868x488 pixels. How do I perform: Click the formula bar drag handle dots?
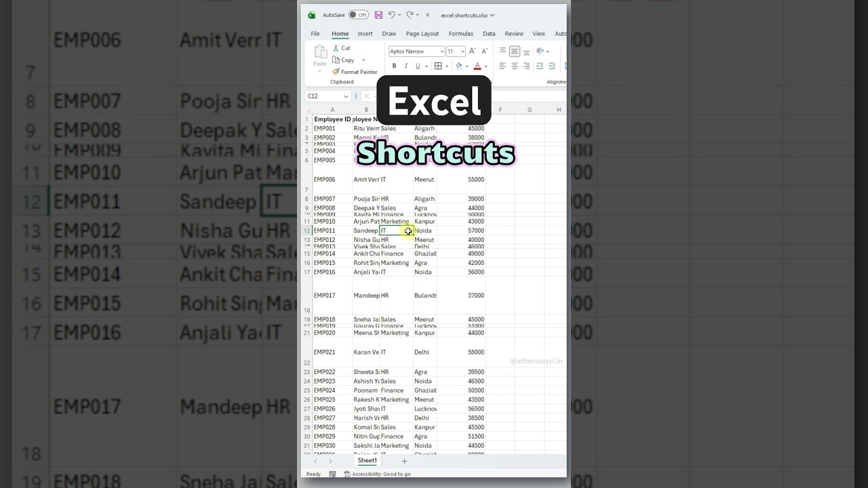[x=356, y=96]
